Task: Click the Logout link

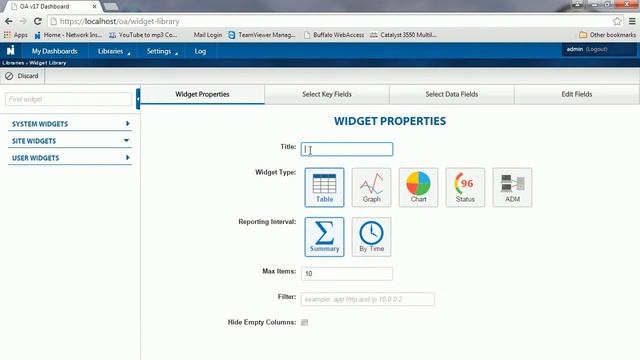Action: (597, 49)
